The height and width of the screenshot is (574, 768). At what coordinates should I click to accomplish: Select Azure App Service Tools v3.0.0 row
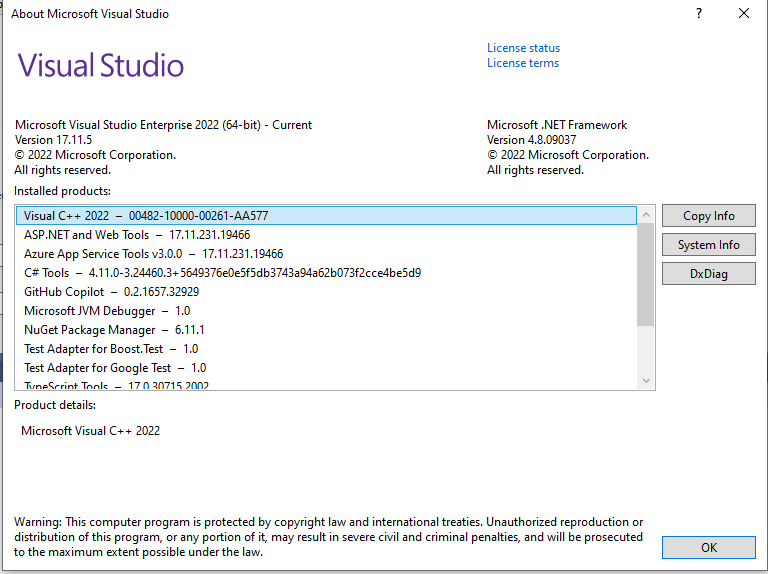[x=326, y=254]
